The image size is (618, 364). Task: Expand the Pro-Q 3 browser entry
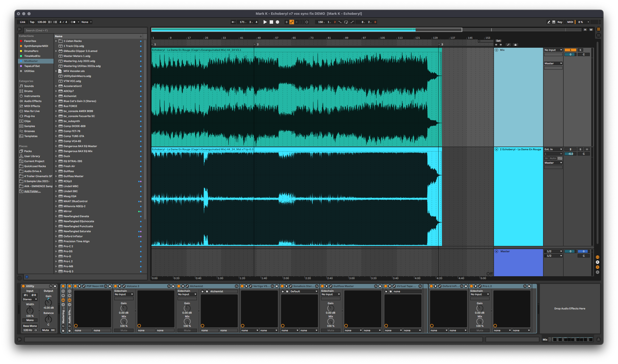(56, 271)
